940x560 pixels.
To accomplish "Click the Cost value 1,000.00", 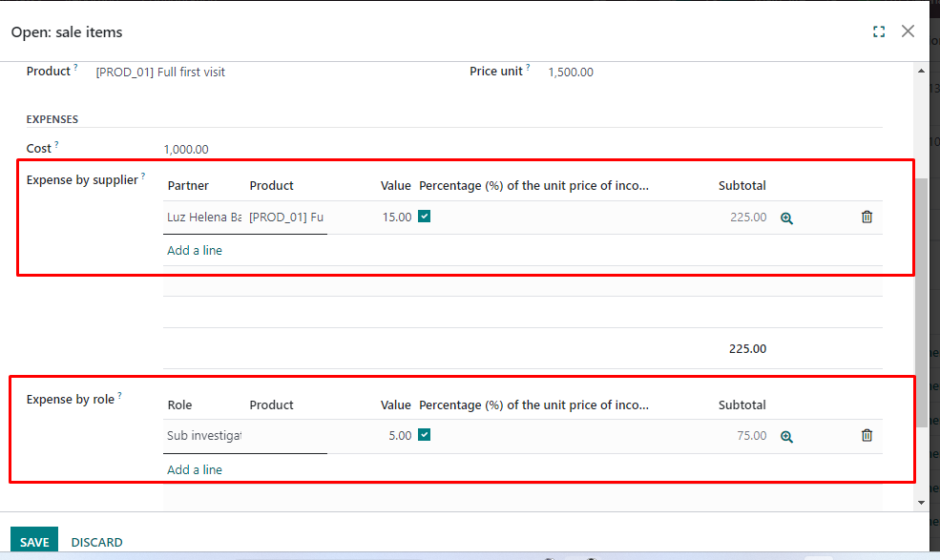I will pyautogui.click(x=186, y=149).
